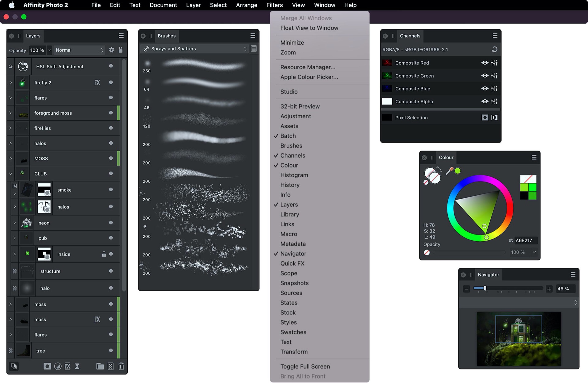Toggle visibility dot of CLUB group
The height and width of the screenshot is (383, 588).
pos(111,174)
